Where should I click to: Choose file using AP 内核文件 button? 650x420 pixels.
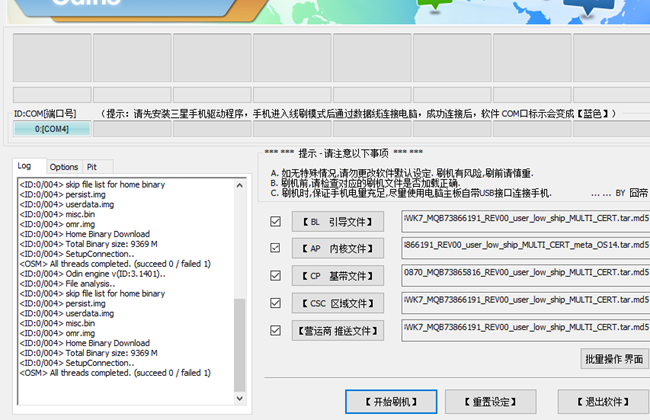pyautogui.click(x=338, y=248)
